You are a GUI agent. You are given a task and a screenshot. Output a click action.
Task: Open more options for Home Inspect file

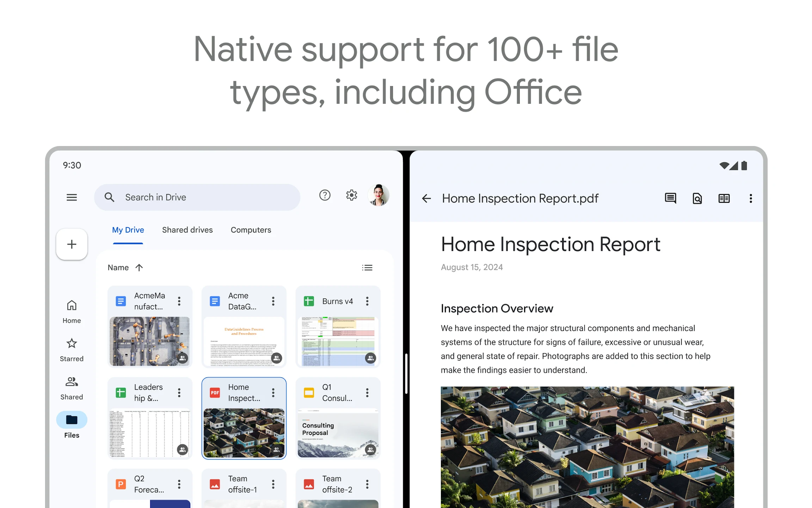[x=273, y=393]
